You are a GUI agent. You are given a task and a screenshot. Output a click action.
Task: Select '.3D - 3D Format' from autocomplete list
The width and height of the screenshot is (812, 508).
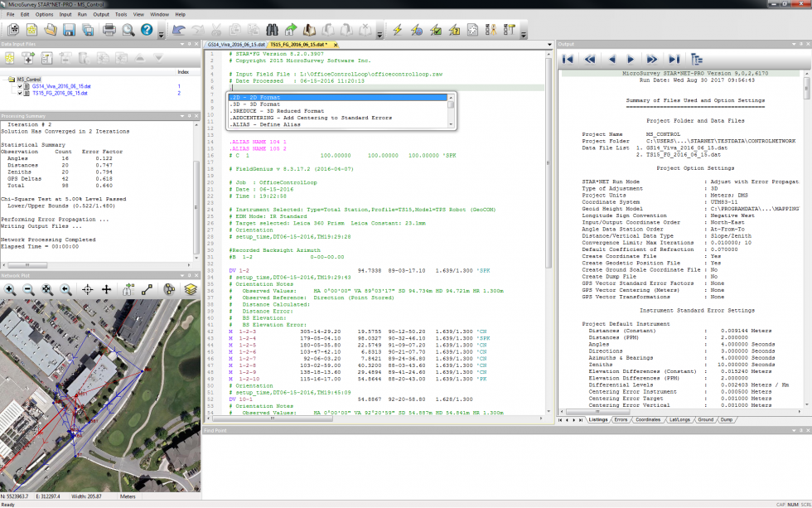(x=256, y=104)
